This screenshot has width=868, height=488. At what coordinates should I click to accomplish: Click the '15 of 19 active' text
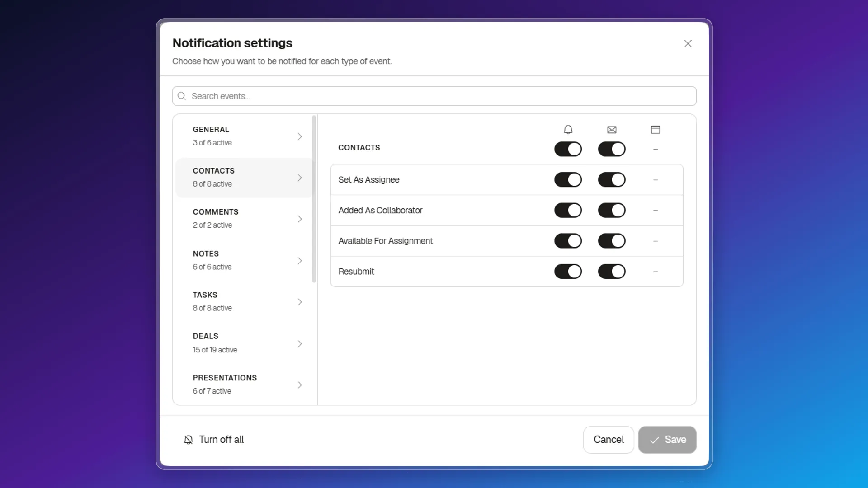[215, 350]
